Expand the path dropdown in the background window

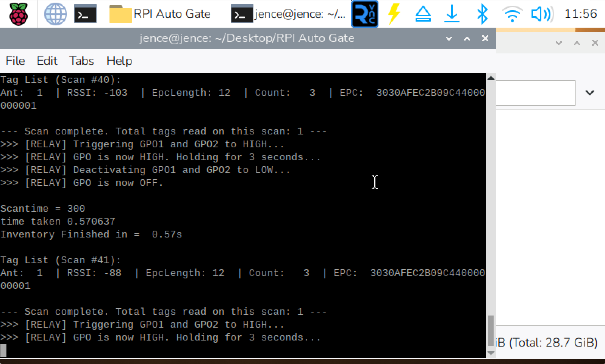[x=590, y=93]
